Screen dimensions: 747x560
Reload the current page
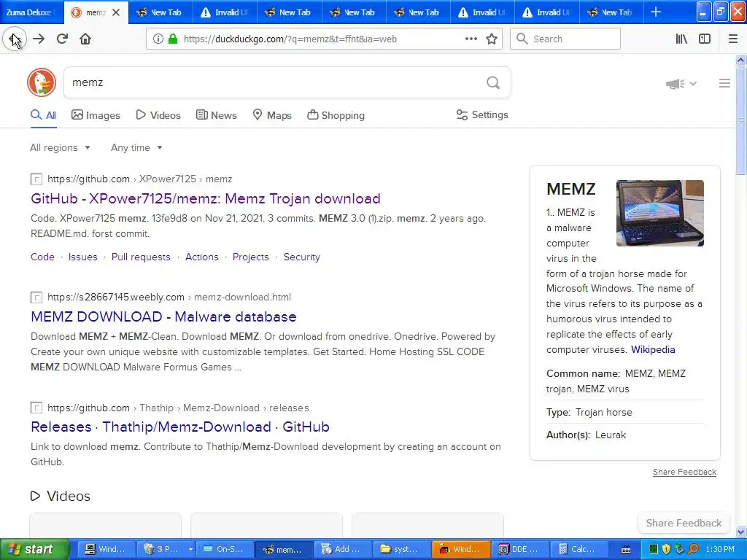[x=62, y=39]
